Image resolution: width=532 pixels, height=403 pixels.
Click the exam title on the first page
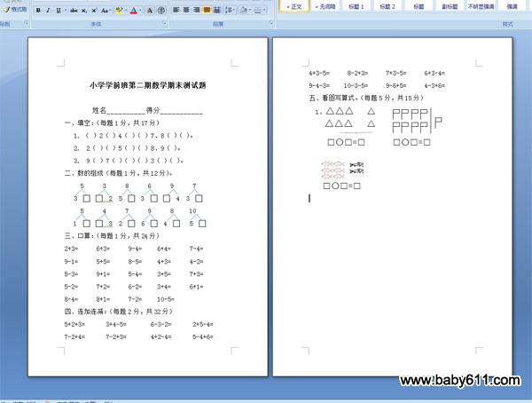[148, 85]
